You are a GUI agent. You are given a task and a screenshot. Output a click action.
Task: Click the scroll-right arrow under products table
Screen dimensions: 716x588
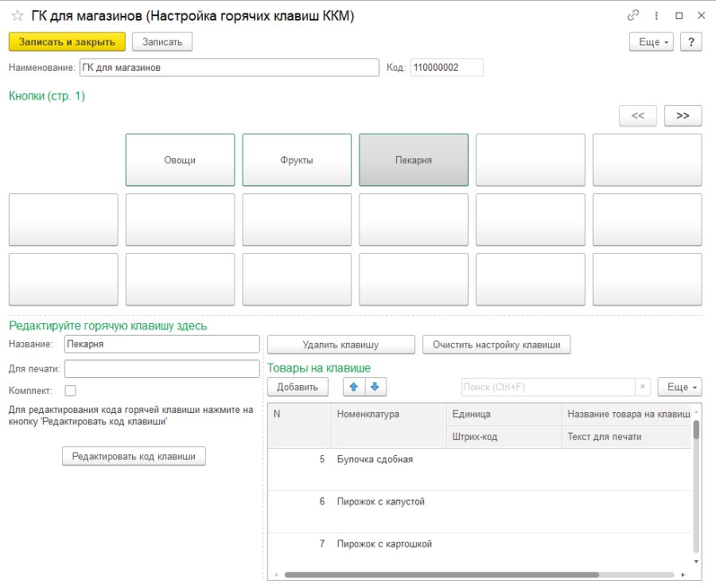pos(683,574)
